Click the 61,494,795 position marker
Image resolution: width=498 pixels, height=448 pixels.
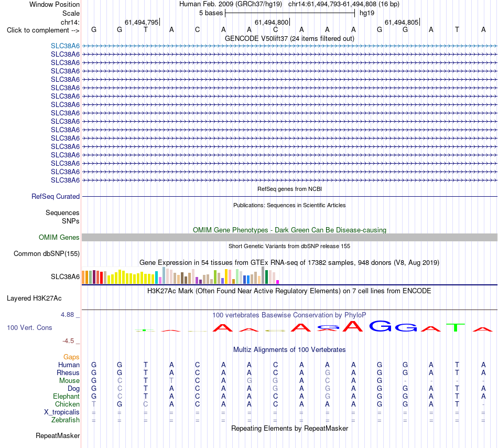(142, 22)
